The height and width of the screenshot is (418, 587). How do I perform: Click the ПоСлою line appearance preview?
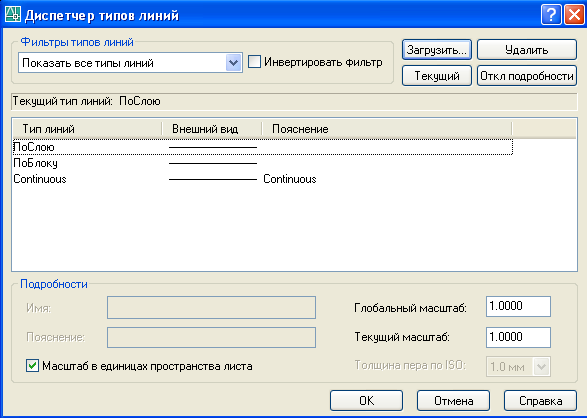[213, 147]
